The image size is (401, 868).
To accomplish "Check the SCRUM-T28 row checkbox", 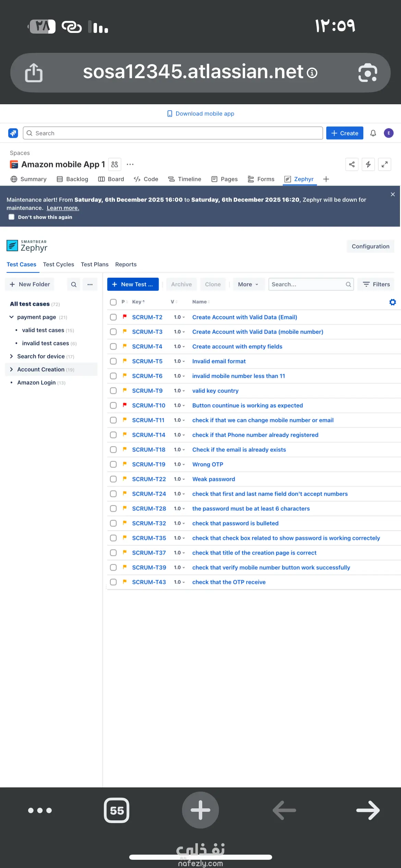I will coord(113,509).
